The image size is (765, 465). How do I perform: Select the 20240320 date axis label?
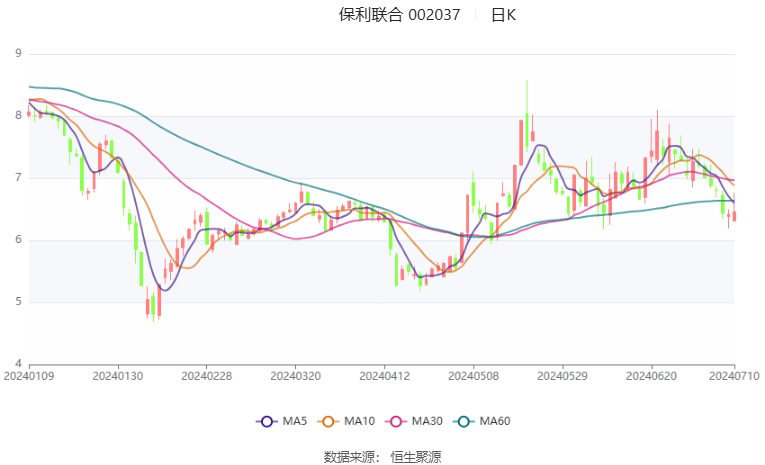point(296,376)
